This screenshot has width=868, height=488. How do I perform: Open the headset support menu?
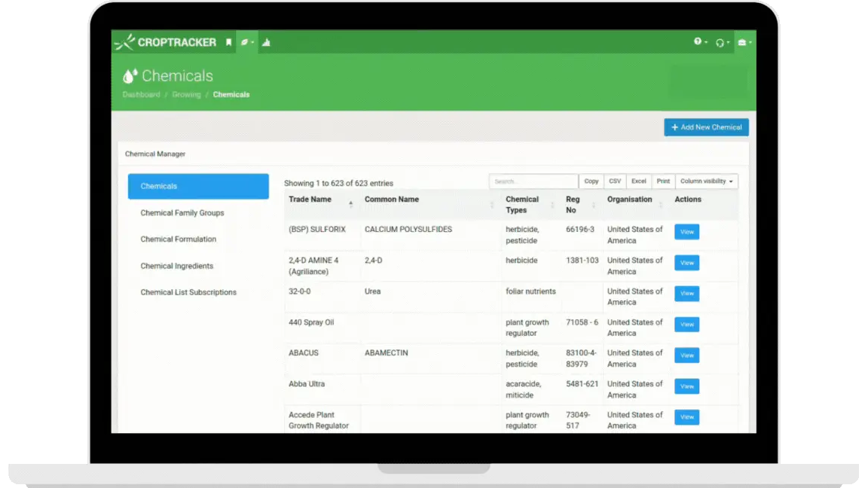[723, 42]
